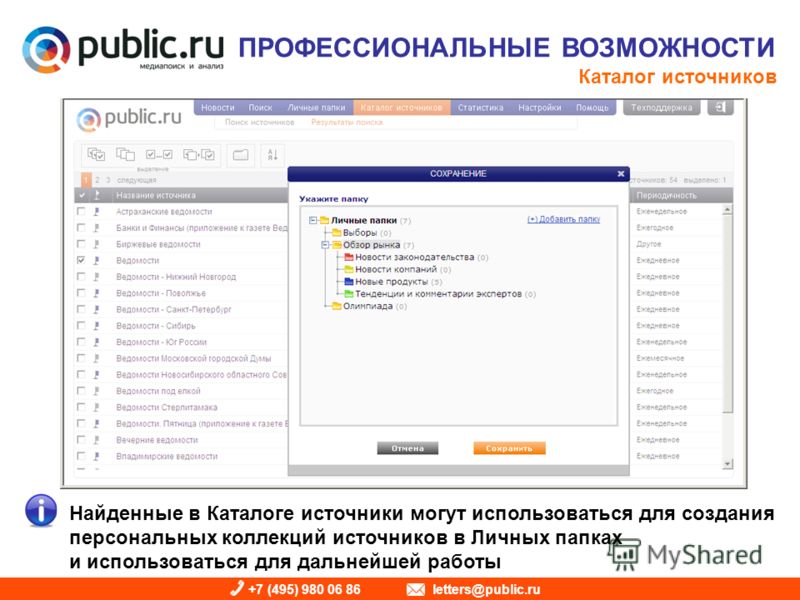The width and height of the screenshot is (800, 600).
Task: Click the следующая pagination link
Action: (x=136, y=180)
